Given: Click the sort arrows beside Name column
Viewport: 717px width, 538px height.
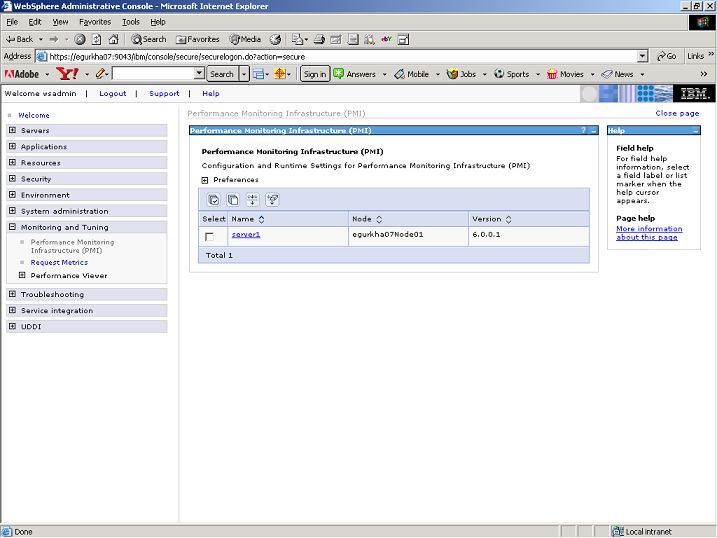Looking at the screenshot, I should [x=262, y=219].
